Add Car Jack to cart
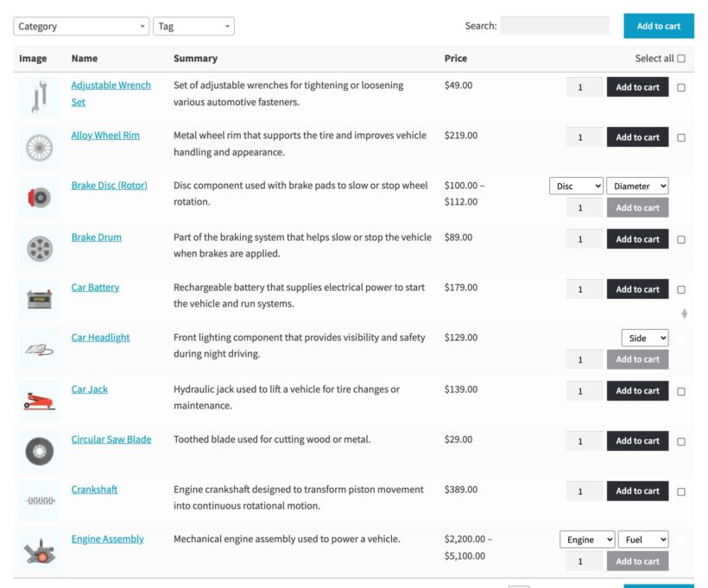This screenshot has width=708, height=588. [637, 391]
